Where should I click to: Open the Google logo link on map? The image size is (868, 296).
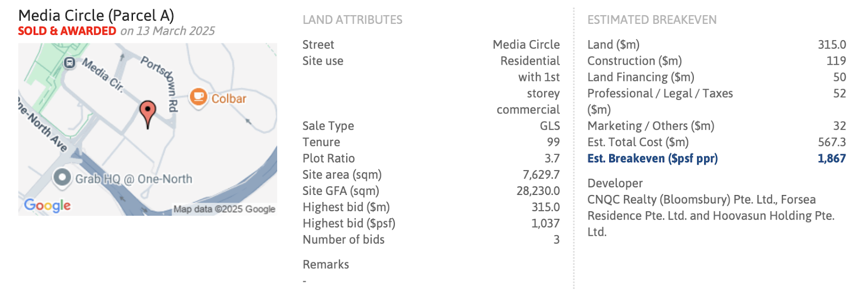[x=47, y=205]
